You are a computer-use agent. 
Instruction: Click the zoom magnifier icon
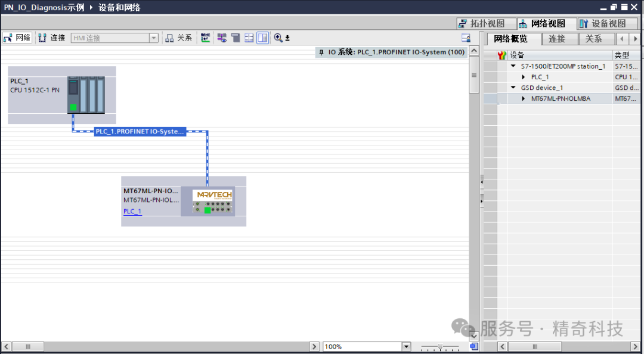click(x=278, y=38)
